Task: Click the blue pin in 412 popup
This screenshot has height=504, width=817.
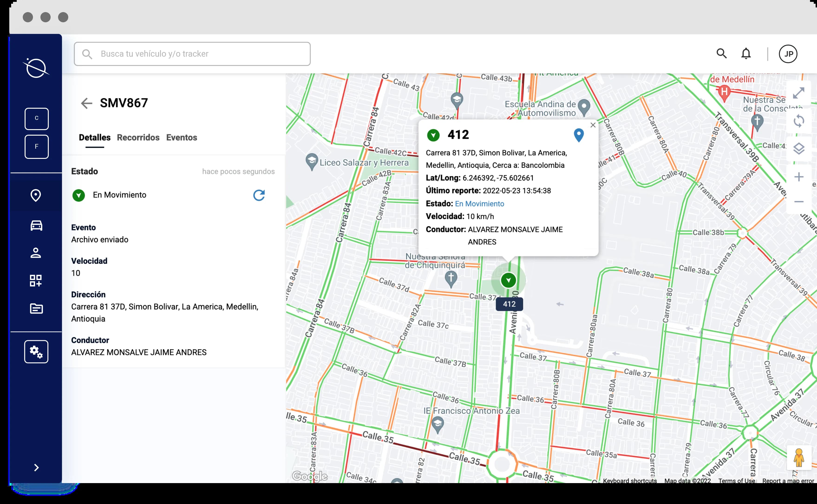Action: [x=579, y=135]
